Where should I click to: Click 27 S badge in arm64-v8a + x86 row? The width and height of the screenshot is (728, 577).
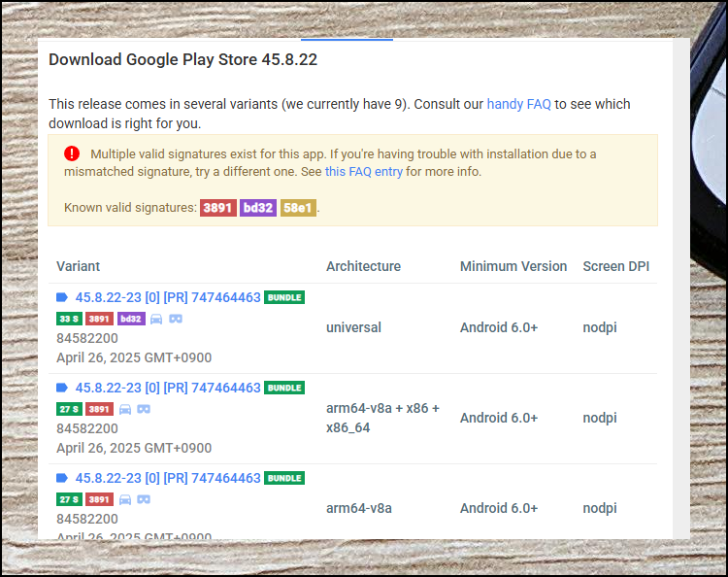(69, 409)
